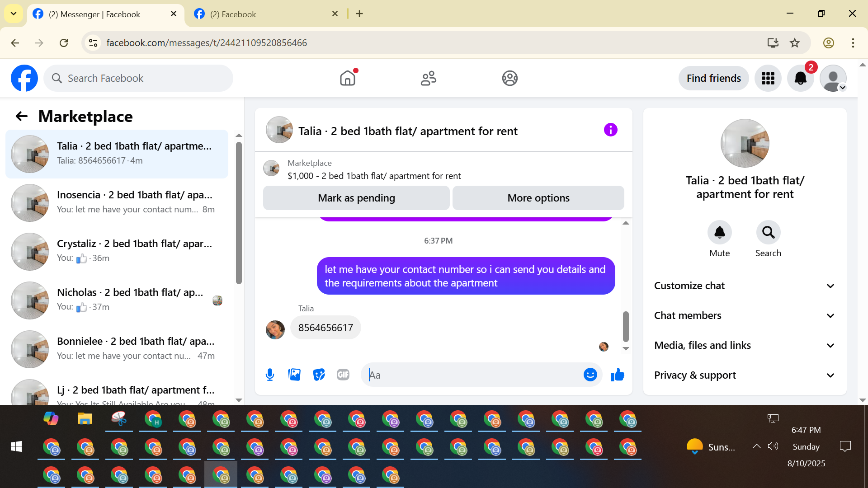Click the voice clip microphone icon
The height and width of the screenshot is (488, 868).
[x=270, y=375]
